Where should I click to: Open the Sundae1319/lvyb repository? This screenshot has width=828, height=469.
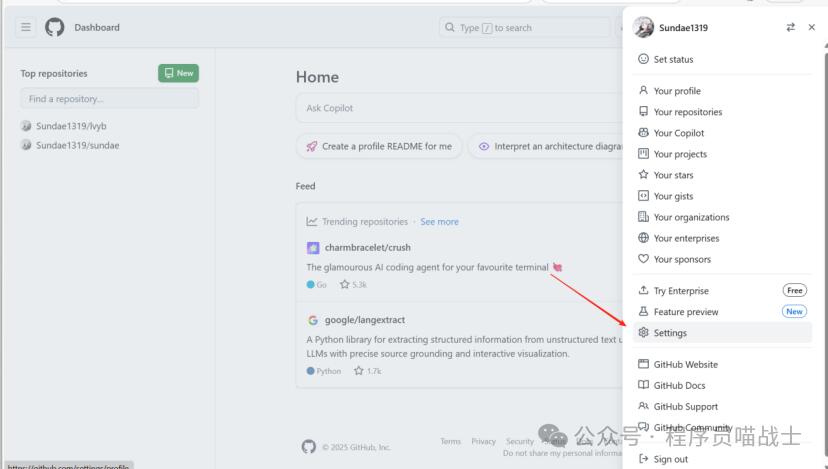tap(70, 126)
